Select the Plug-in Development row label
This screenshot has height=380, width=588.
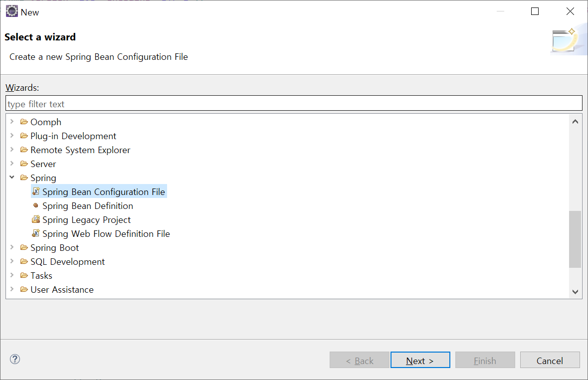pyautogui.click(x=73, y=136)
